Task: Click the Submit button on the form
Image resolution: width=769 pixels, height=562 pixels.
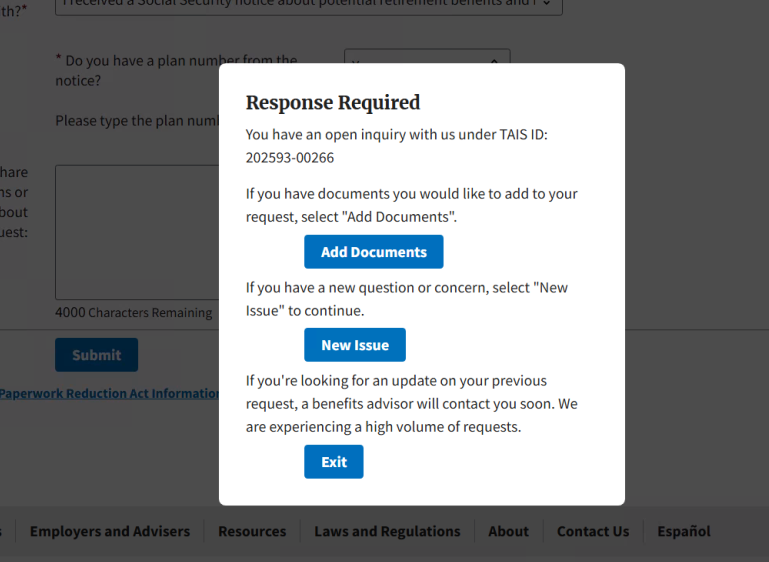Action: click(x=96, y=355)
